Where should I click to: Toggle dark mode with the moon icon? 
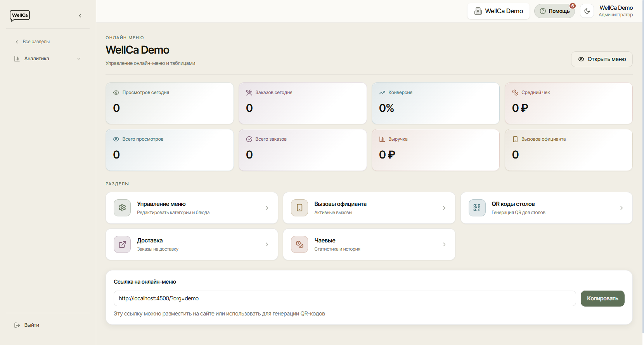click(587, 11)
